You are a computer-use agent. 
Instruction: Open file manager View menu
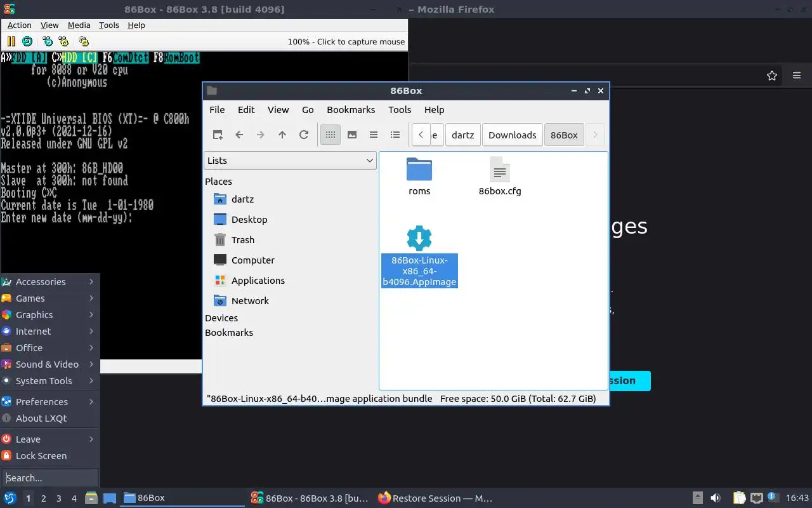278,110
